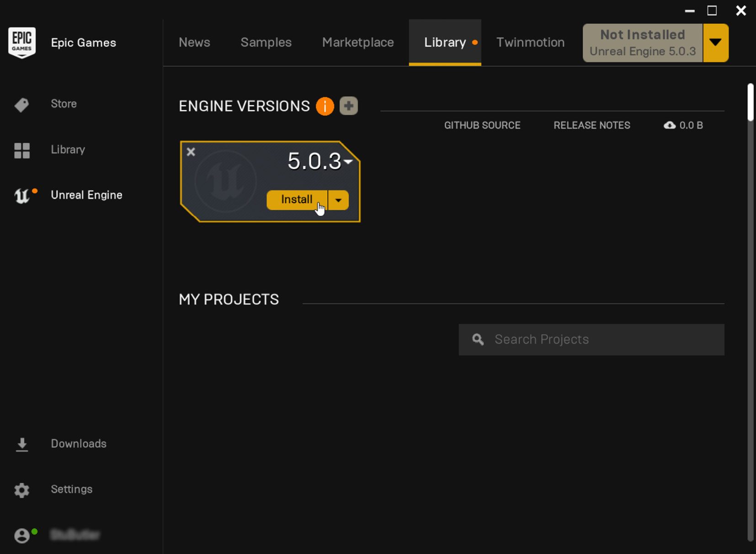
Task: Click the Store label in sidebar
Action: tap(64, 104)
